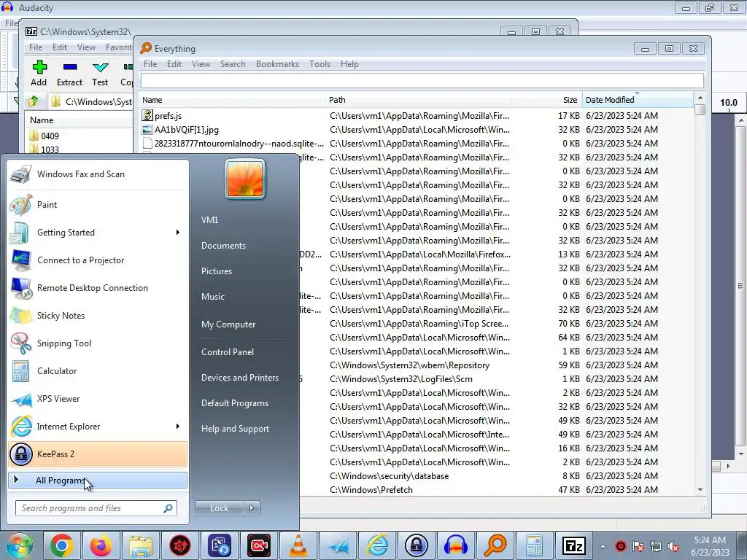The image size is (747, 560).
Task: Click the Everything magnifier taskbar icon
Action: click(495, 545)
